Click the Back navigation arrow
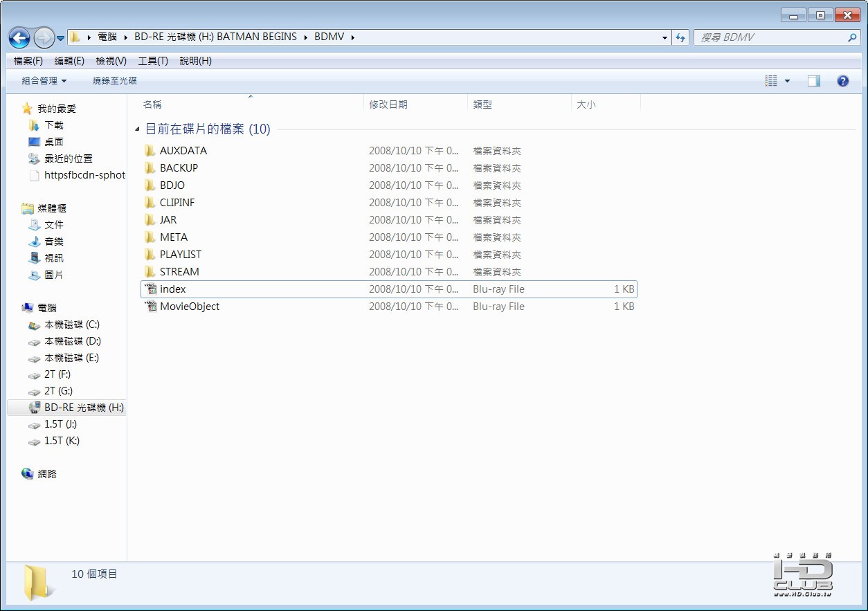 (x=19, y=37)
